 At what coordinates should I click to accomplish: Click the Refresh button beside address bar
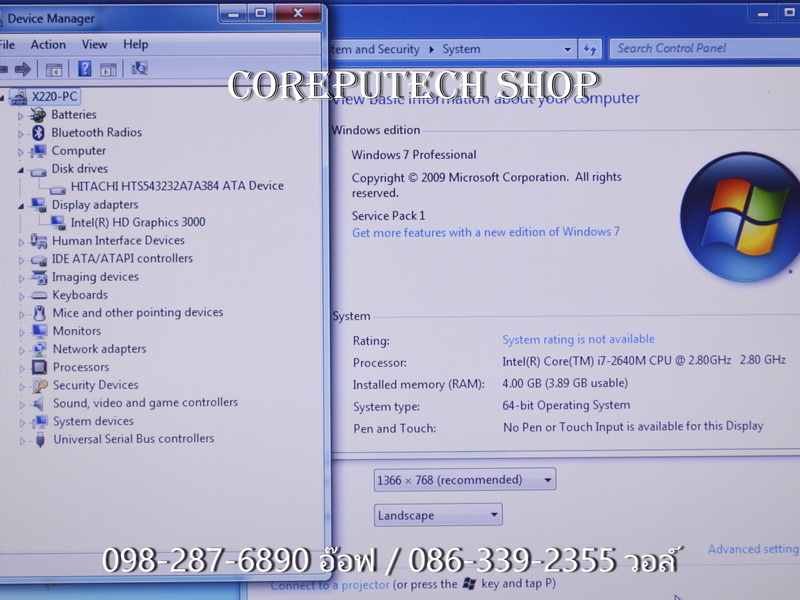[x=590, y=49]
